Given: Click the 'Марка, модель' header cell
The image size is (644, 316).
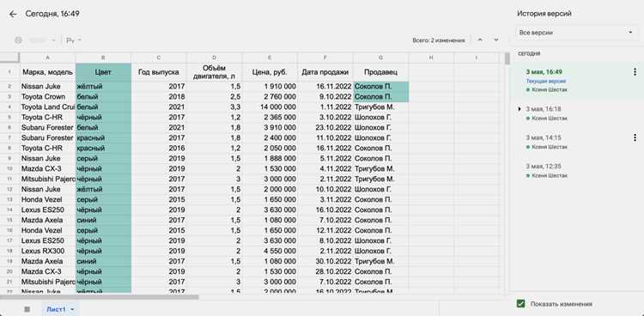Looking at the screenshot, I should tap(47, 72).
